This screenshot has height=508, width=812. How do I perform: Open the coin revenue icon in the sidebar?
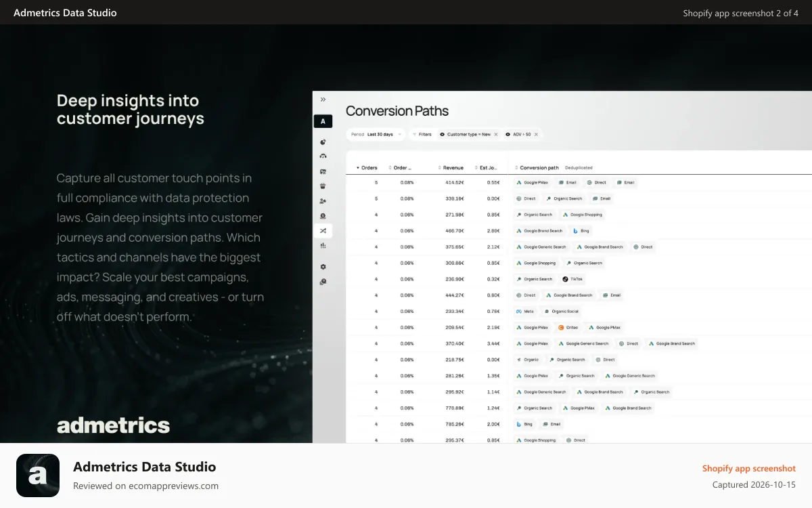click(323, 216)
